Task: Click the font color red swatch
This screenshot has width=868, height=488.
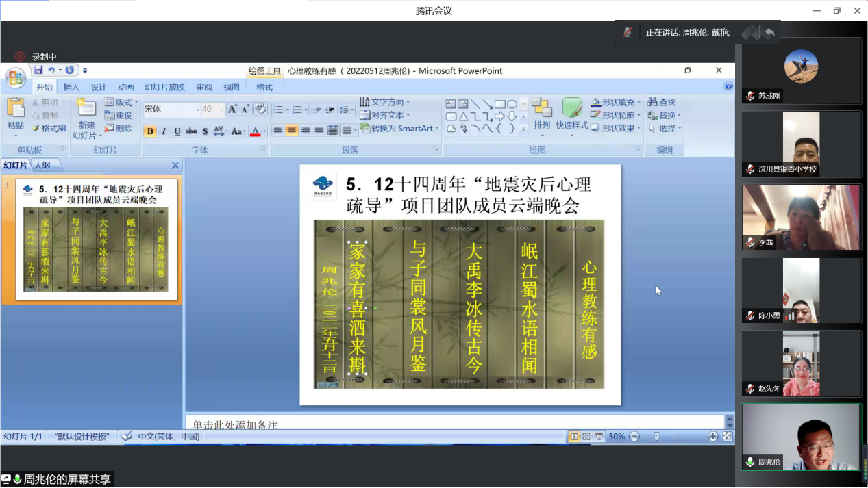Action: point(256,131)
